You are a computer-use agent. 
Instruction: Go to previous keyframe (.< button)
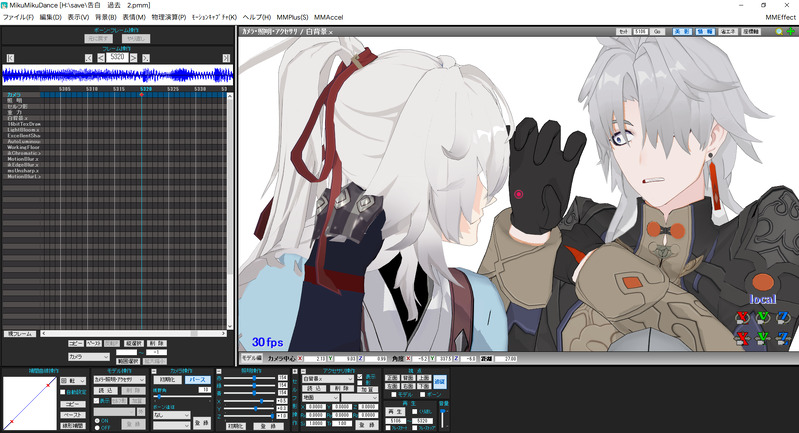(89, 58)
